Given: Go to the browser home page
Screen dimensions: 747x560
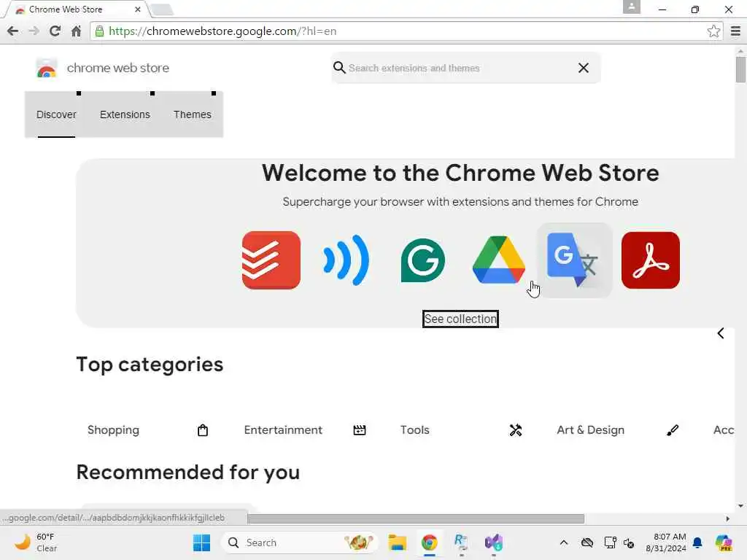Looking at the screenshot, I should click(76, 31).
